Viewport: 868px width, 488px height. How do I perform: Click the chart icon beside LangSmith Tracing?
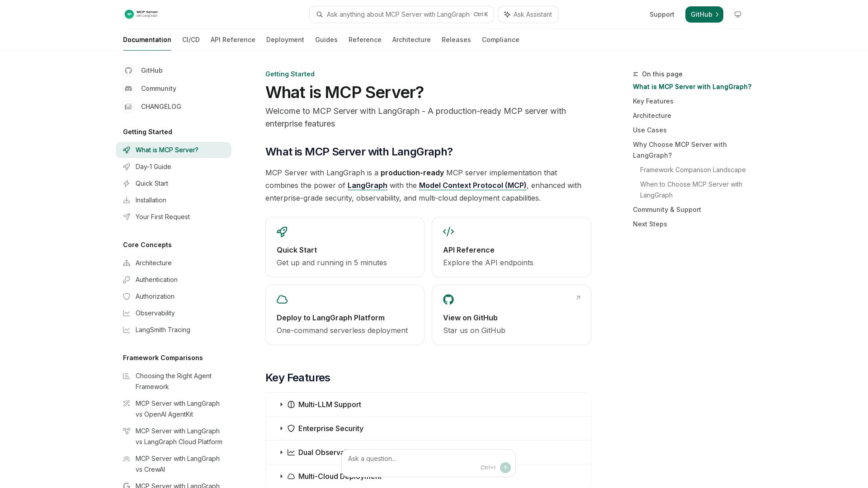click(127, 330)
